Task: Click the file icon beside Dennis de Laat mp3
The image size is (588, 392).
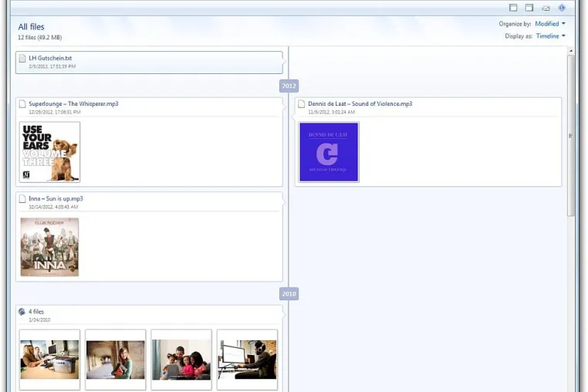Action: coord(302,104)
